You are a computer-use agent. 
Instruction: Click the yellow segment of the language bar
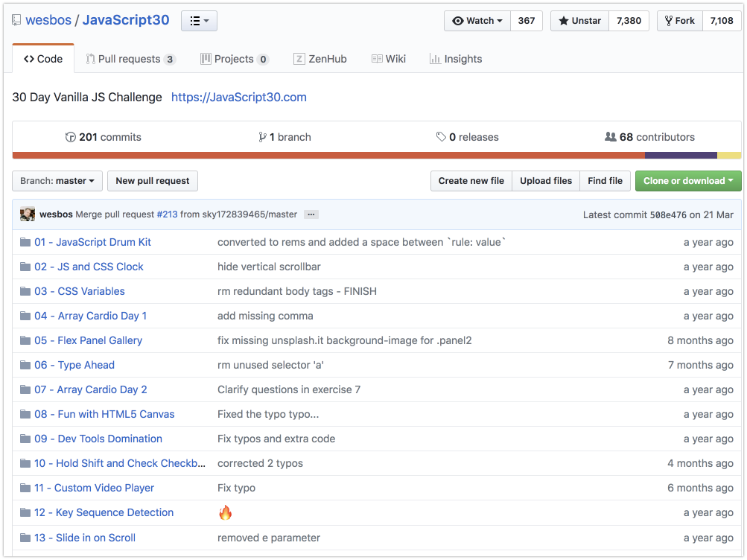click(x=728, y=155)
